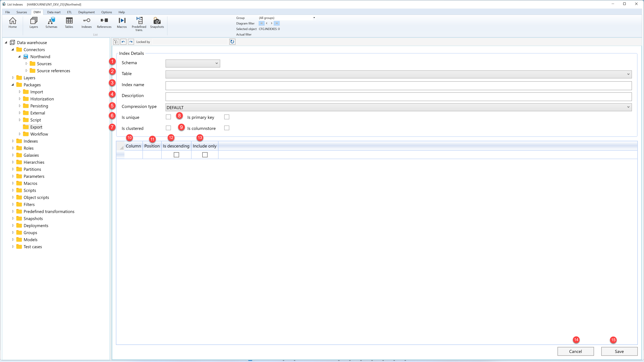Switch to the Data mart ribbon tab

(54, 12)
